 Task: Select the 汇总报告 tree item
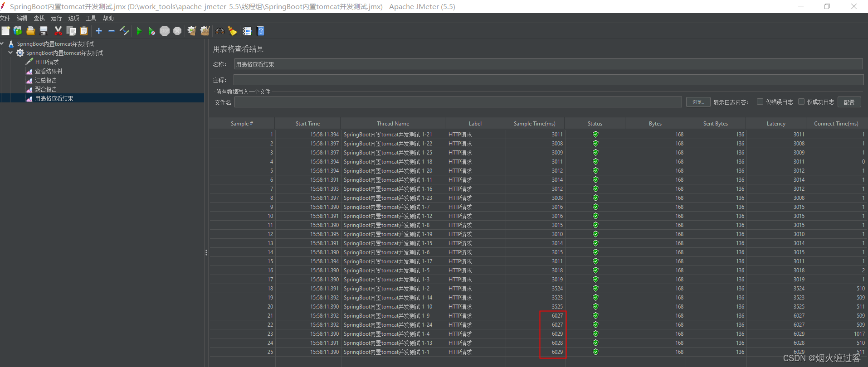pos(46,80)
